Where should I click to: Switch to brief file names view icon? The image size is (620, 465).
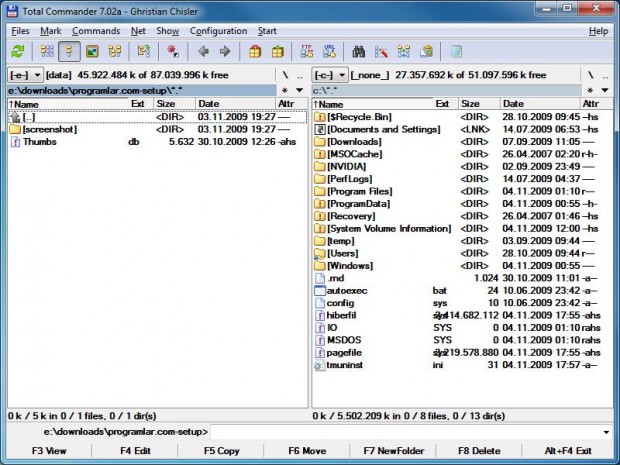(47, 51)
